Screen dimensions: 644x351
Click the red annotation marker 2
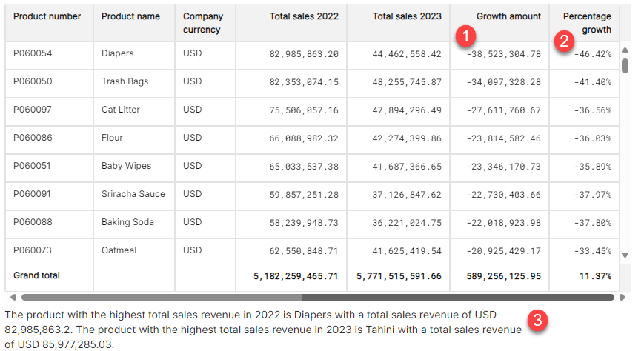coord(565,41)
